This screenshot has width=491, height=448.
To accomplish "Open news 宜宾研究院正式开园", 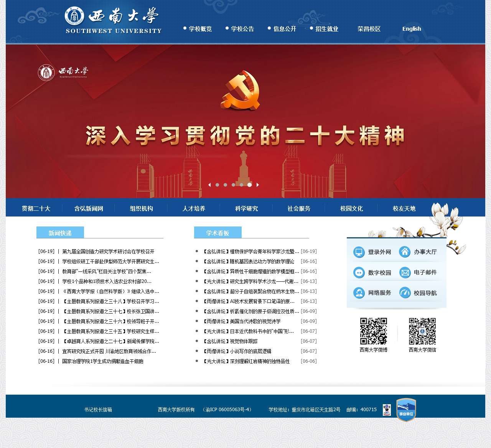I will 109,351.
